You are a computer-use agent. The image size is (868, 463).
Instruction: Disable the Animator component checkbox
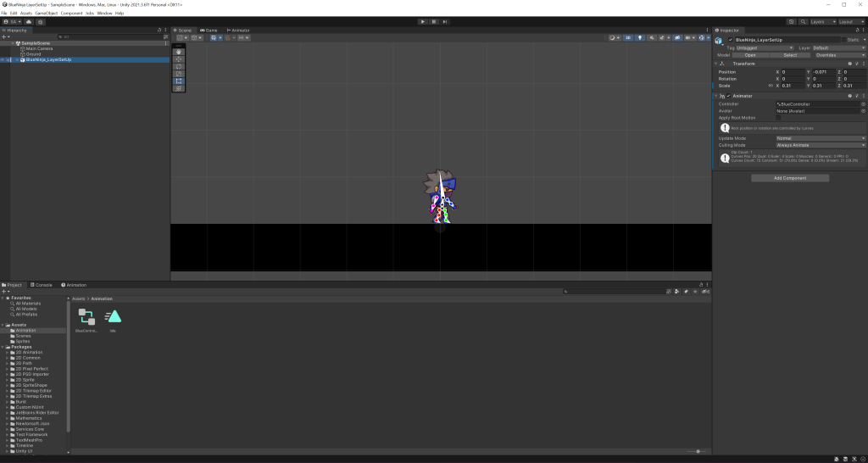pos(728,96)
